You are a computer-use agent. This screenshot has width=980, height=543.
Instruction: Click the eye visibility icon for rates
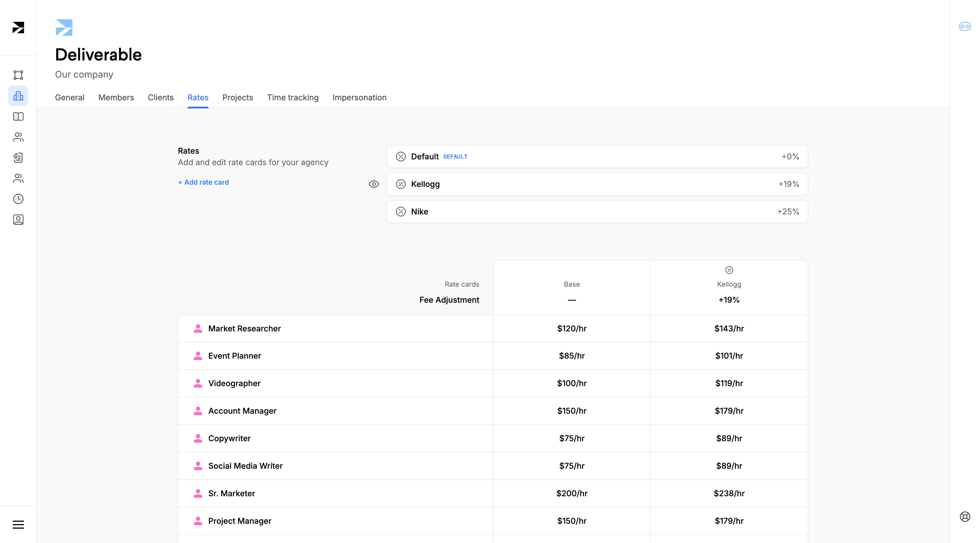click(x=373, y=184)
